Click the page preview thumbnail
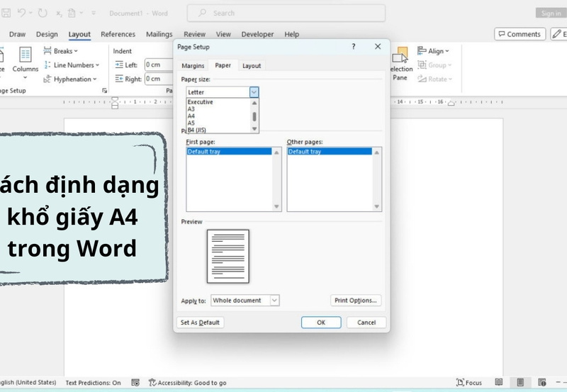The height and width of the screenshot is (392, 567). click(228, 257)
